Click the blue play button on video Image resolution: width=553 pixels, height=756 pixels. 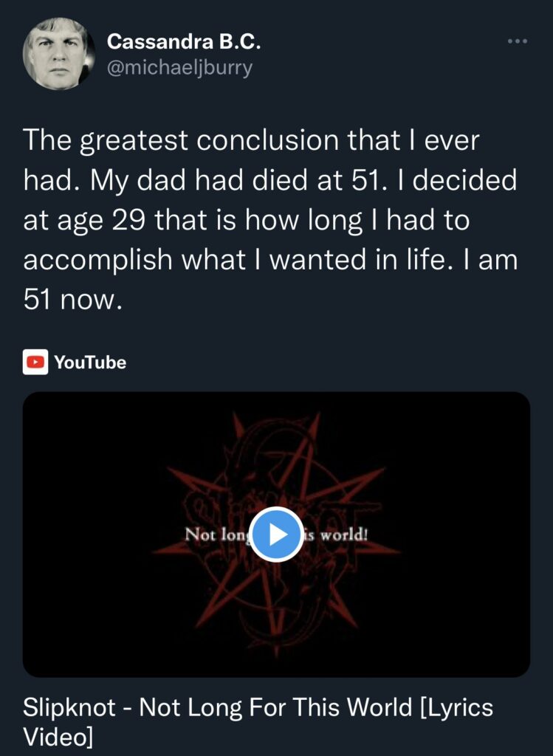(276, 535)
